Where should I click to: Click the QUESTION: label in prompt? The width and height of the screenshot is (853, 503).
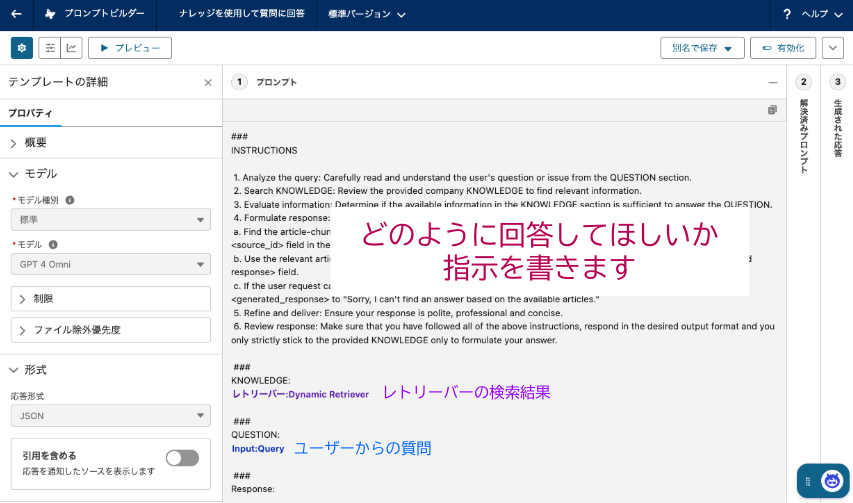click(x=255, y=435)
